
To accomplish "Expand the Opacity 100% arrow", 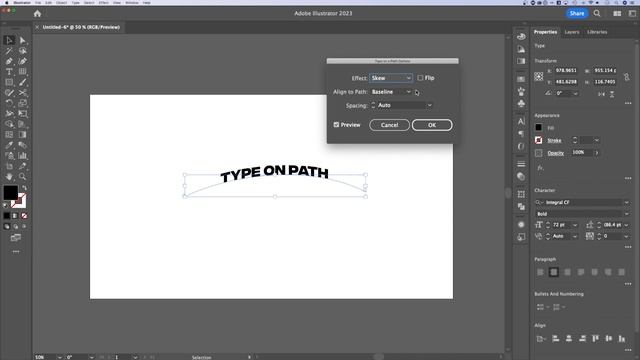I will (x=597, y=153).
